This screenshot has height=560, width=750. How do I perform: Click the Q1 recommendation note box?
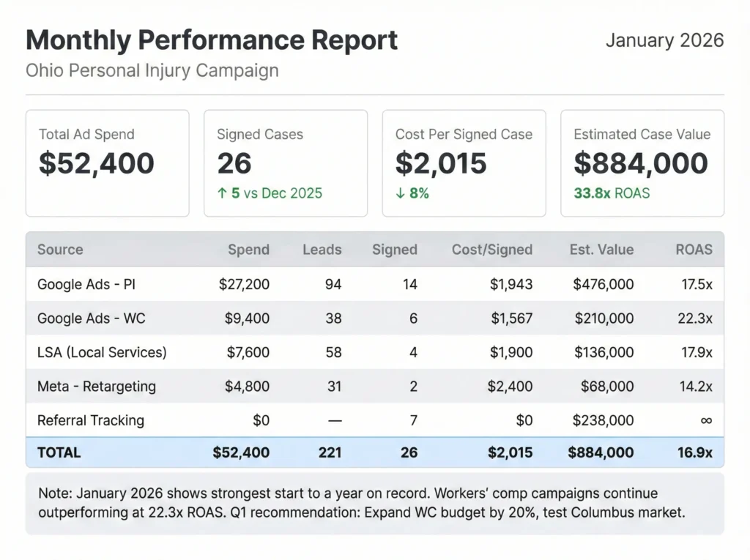pyautogui.click(x=374, y=503)
